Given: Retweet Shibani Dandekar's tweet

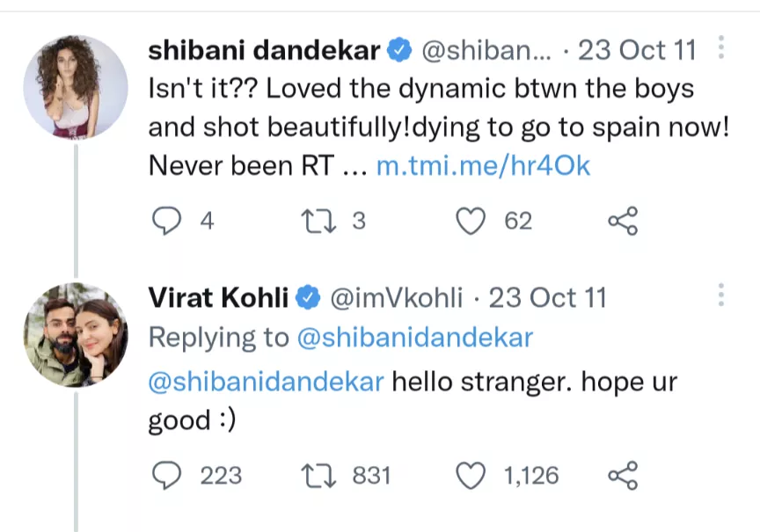Looking at the screenshot, I should [x=314, y=222].
